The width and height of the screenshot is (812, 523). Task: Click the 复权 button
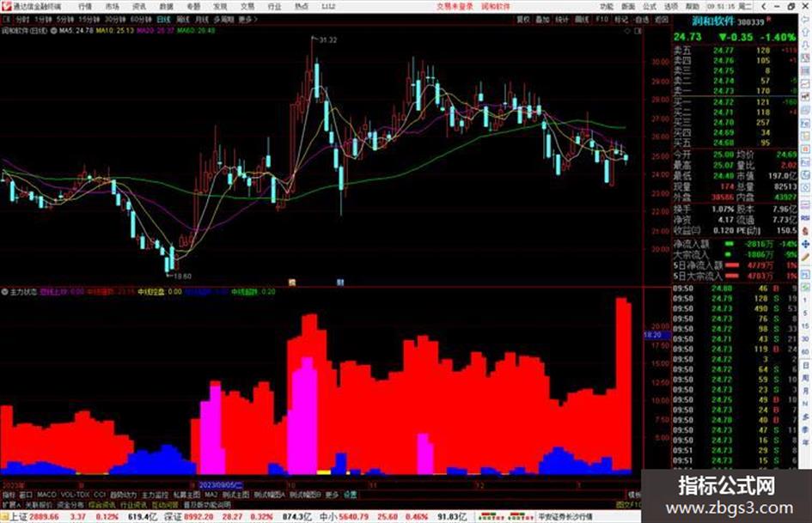pyautogui.click(x=523, y=19)
